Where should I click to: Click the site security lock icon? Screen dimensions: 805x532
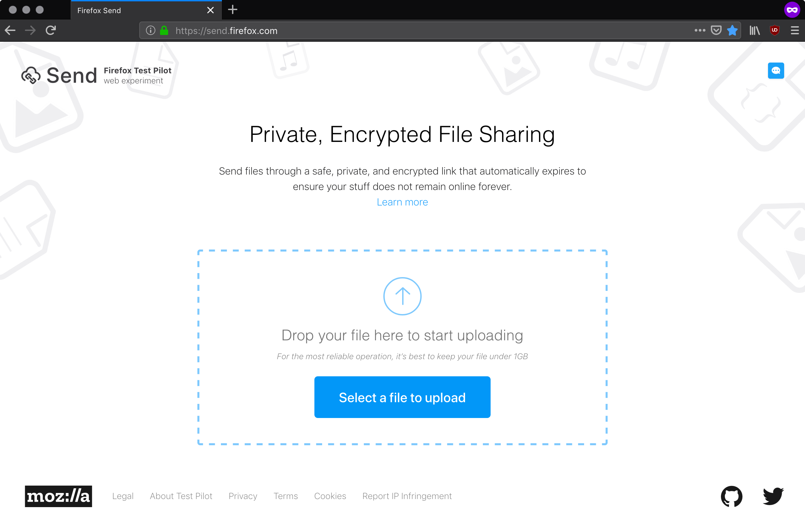[164, 30]
